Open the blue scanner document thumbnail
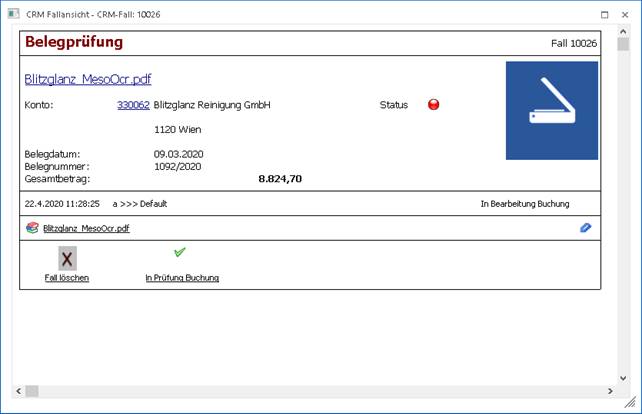642x414 pixels. click(551, 110)
